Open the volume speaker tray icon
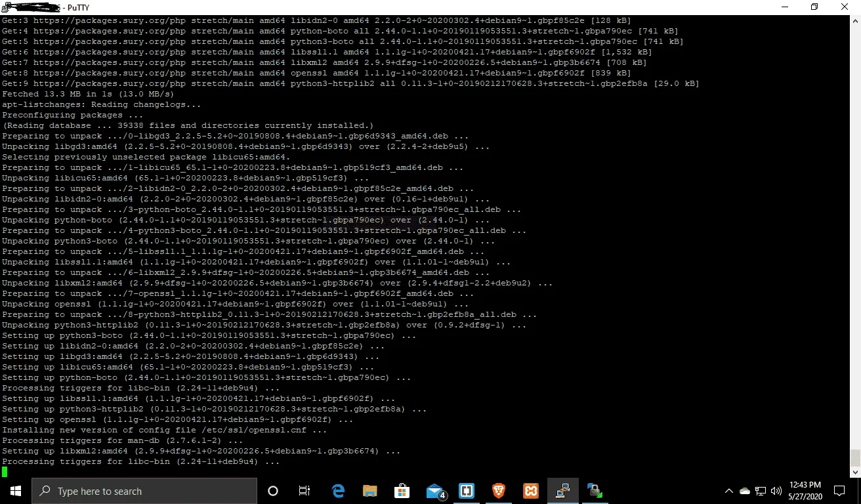Viewport: 861px width, 504px height. (776, 491)
